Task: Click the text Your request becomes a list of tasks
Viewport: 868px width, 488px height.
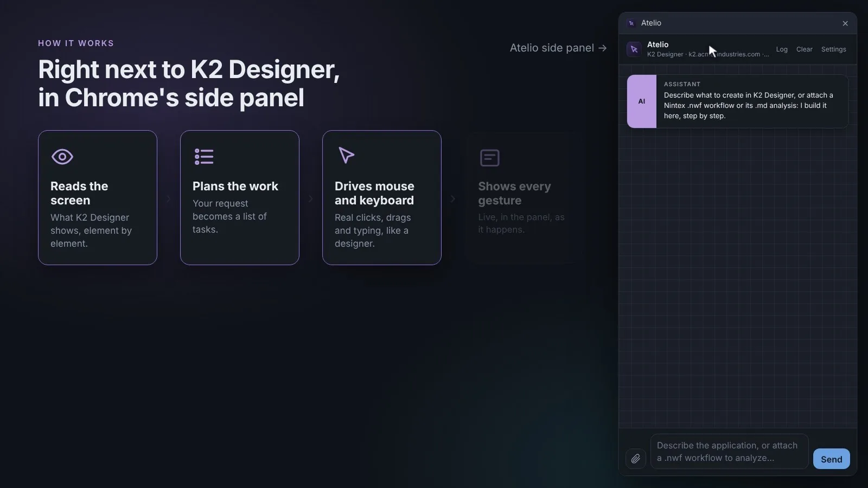Action: (x=229, y=216)
